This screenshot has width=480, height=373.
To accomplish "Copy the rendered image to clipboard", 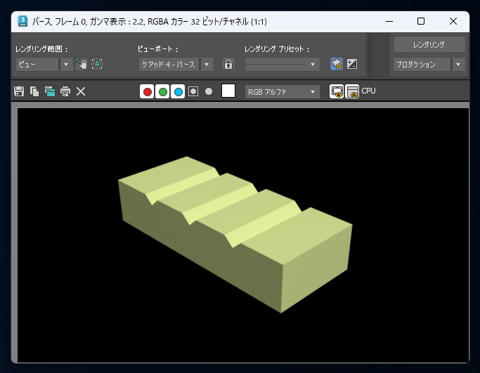I will [34, 91].
